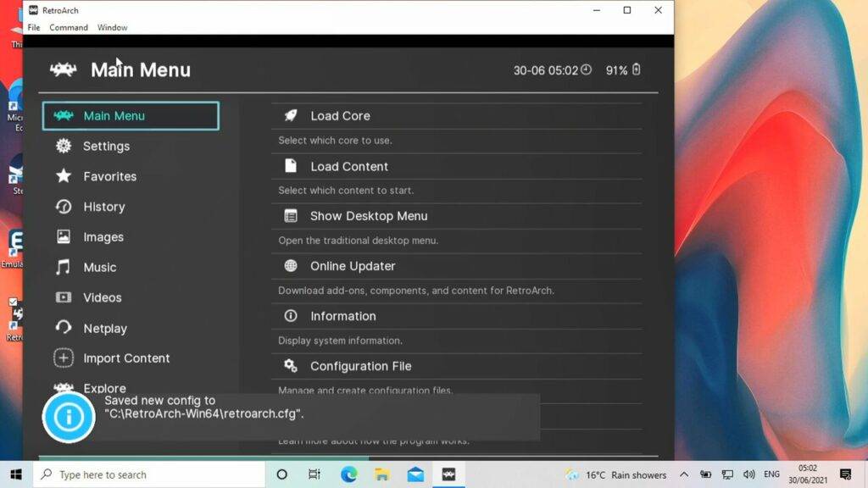This screenshot has width=868, height=488.
Task: Click the blue info notification icon
Action: click(69, 417)
